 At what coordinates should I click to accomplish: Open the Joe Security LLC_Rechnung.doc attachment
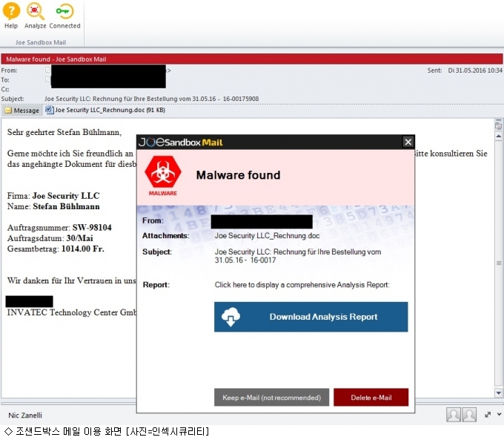pos(105,110)
